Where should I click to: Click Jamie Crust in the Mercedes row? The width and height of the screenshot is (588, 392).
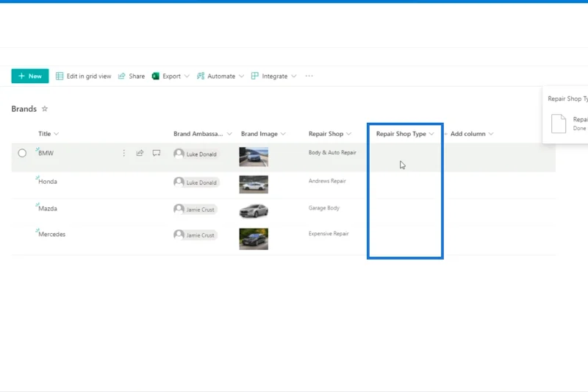(194, 235)
